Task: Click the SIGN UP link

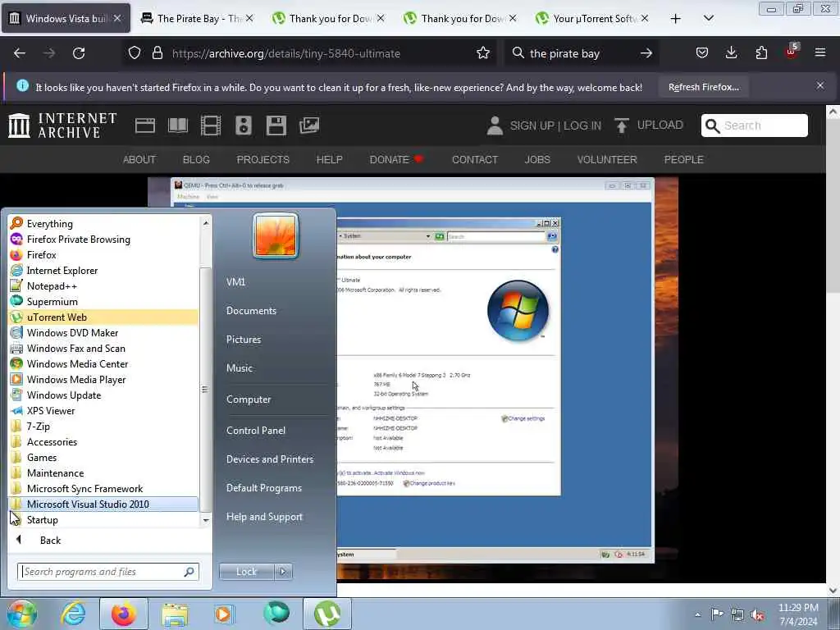Action: (x=532, y=126)
